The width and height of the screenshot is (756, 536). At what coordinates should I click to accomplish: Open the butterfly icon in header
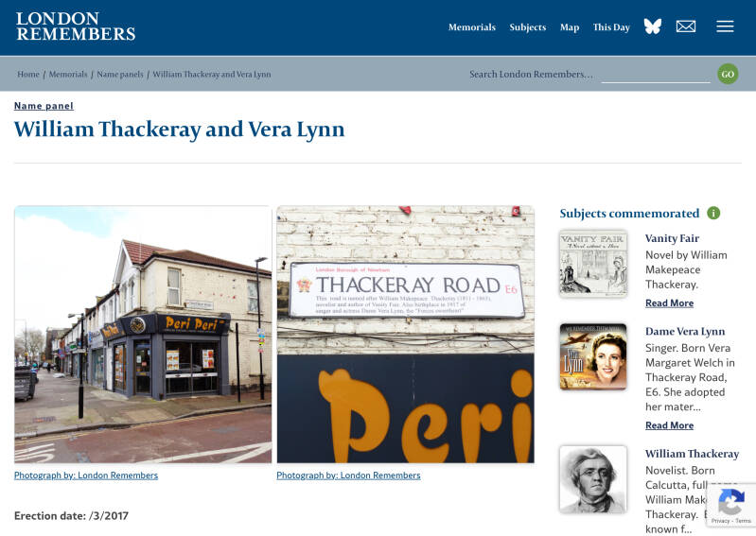pos(652,26)
